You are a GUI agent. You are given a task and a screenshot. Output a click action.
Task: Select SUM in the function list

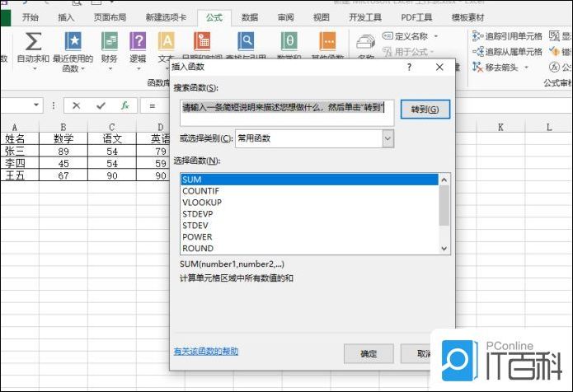pos(309,180)
